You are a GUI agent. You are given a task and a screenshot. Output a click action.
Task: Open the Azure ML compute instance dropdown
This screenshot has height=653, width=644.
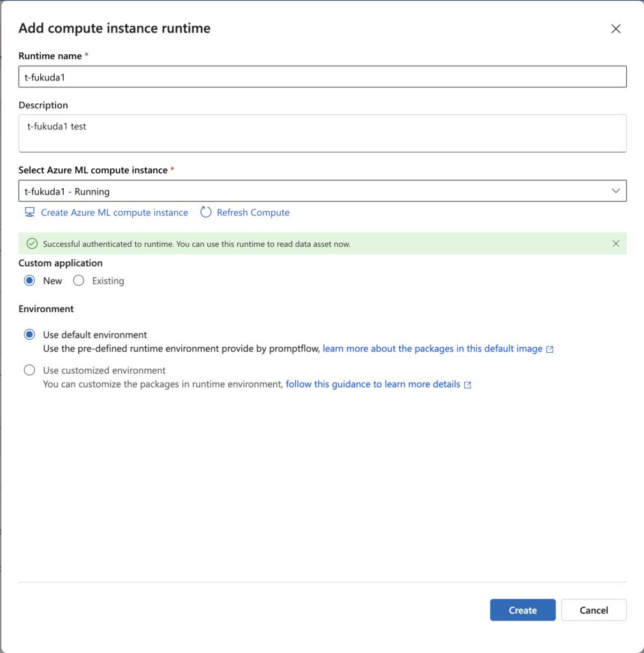pos(312,191)
